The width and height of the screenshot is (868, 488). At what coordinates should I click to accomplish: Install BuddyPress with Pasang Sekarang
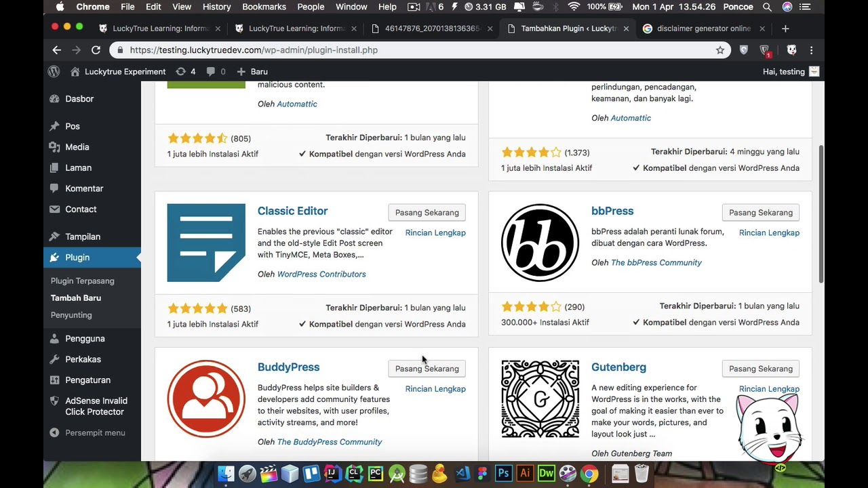427,369
